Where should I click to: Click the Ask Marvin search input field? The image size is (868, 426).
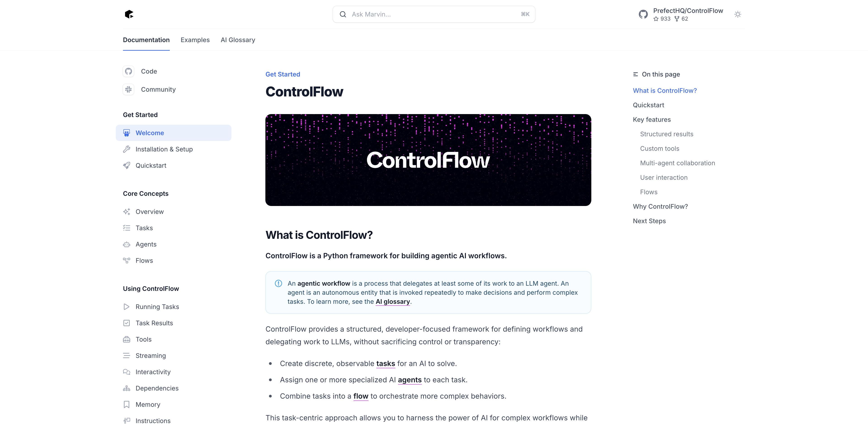pos(434,14)
